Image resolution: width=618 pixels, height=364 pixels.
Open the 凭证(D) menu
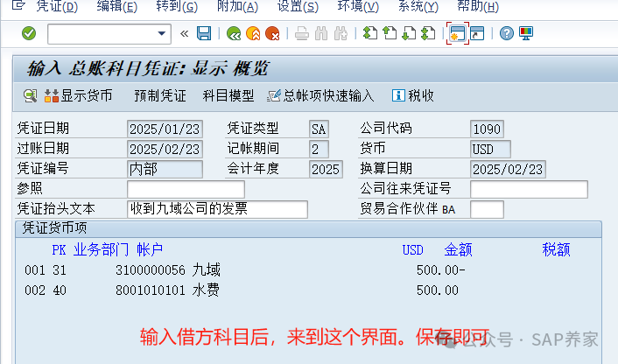click(57, 6)
